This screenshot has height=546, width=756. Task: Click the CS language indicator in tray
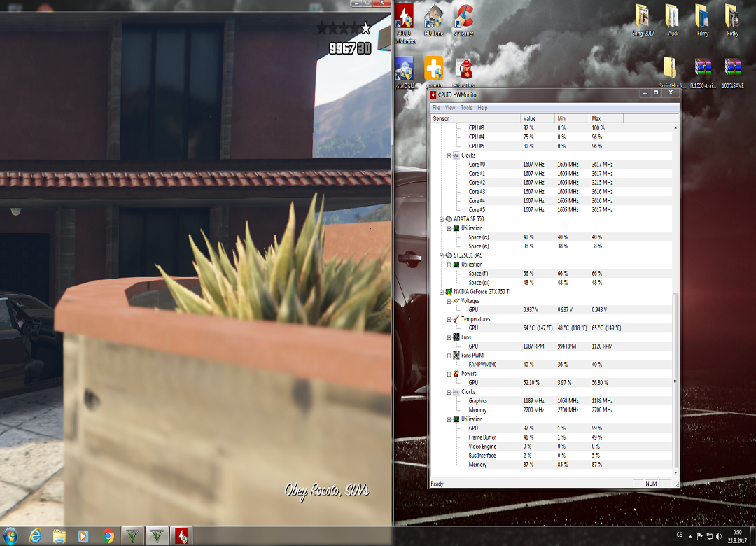tap(679, 535)
